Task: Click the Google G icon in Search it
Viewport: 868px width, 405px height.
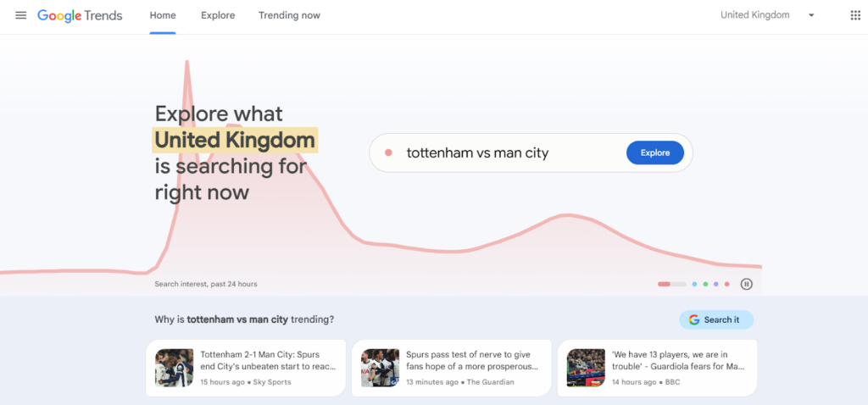Action: [694, 319]
